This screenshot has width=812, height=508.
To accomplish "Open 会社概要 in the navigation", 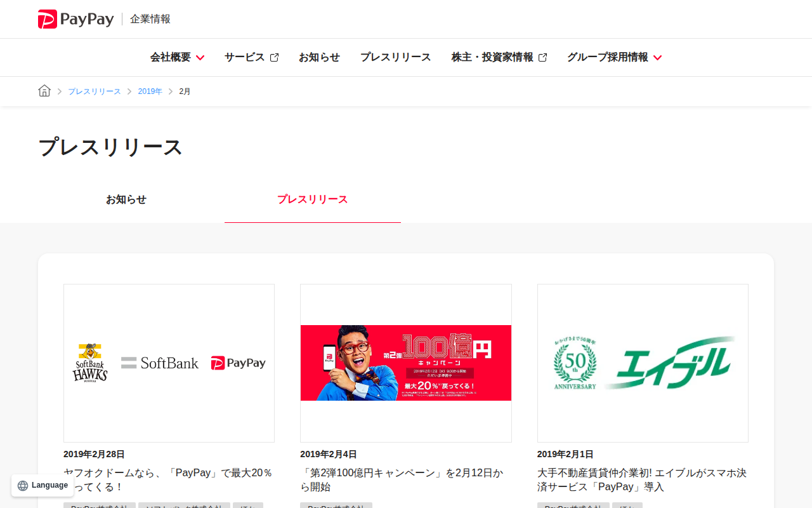I will 171,57.
